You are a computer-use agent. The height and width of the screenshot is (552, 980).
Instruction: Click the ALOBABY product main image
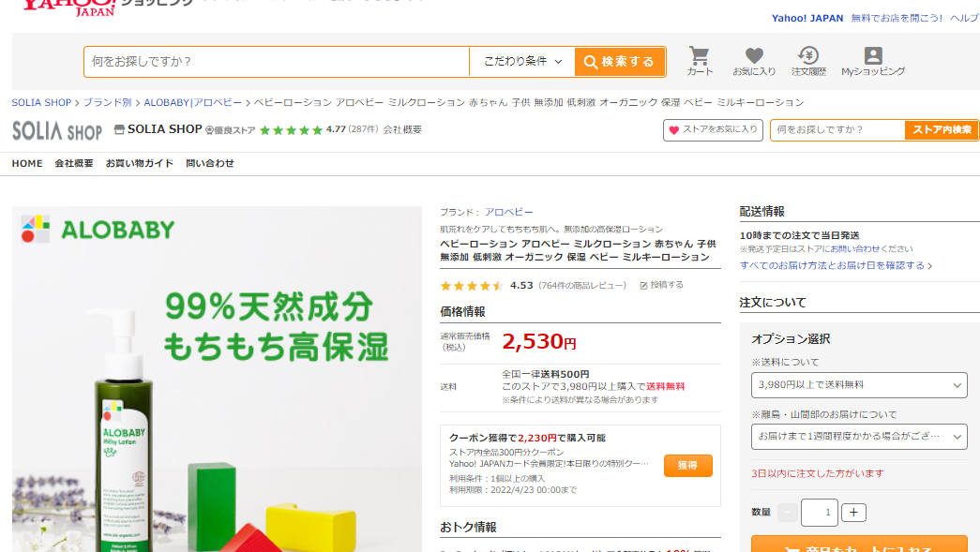[x=217, y=379]
